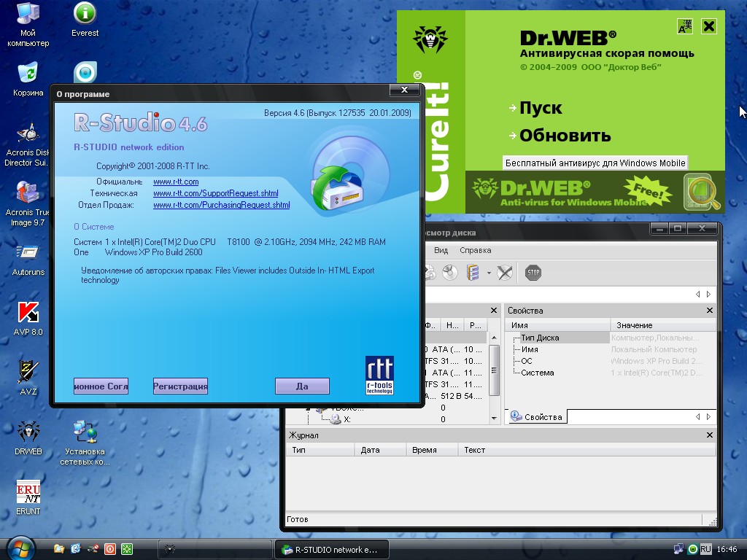
Task: Click Пуск in Dr.WEB CureIt
Action: click(541, 108)
